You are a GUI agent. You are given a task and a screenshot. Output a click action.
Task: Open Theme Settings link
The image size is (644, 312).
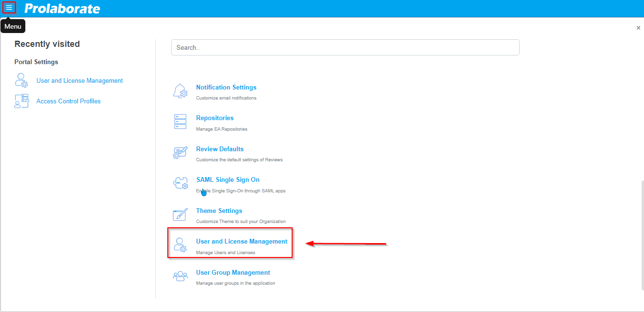click(219, 211)
